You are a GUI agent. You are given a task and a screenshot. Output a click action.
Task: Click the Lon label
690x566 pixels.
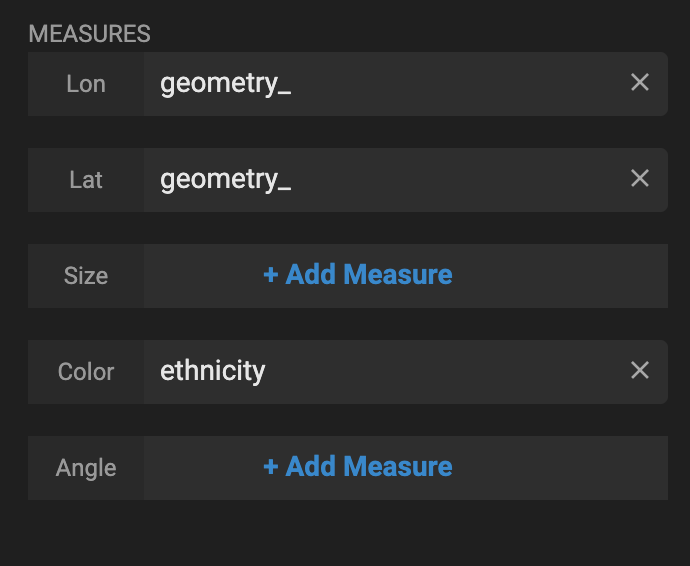86,84
